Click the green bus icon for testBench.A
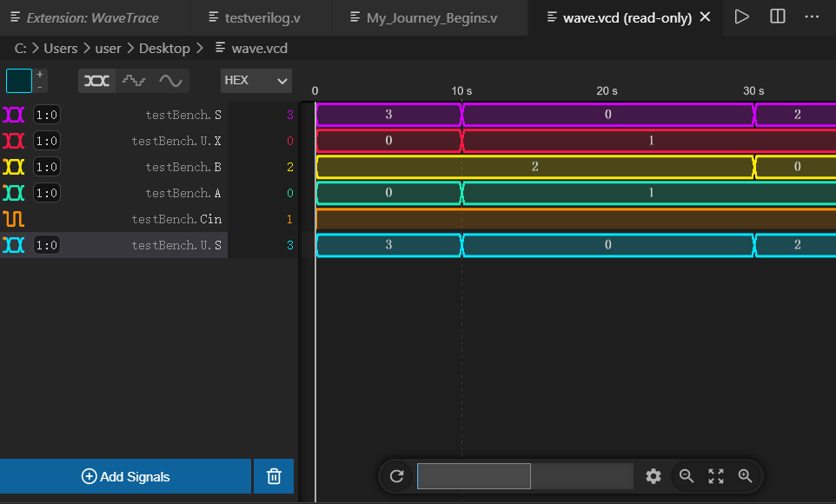The height and width of the screenshot is (504, 836). click(x=14, y=193)
